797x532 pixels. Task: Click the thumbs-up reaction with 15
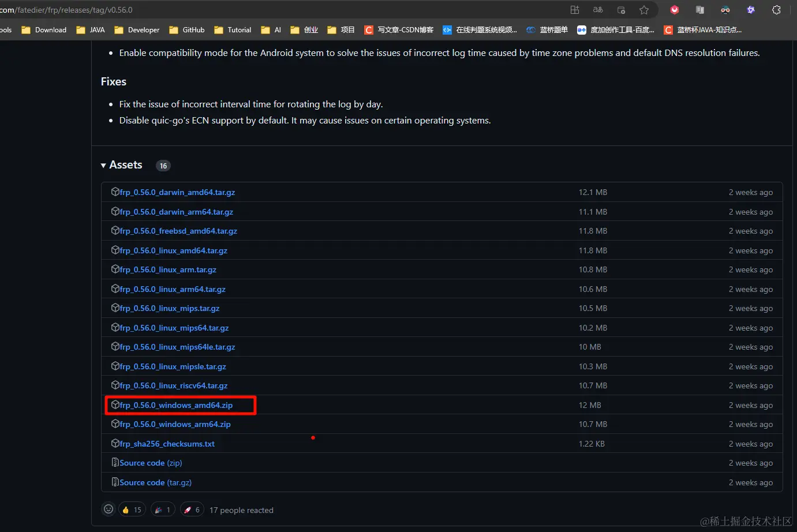[132, 509]
